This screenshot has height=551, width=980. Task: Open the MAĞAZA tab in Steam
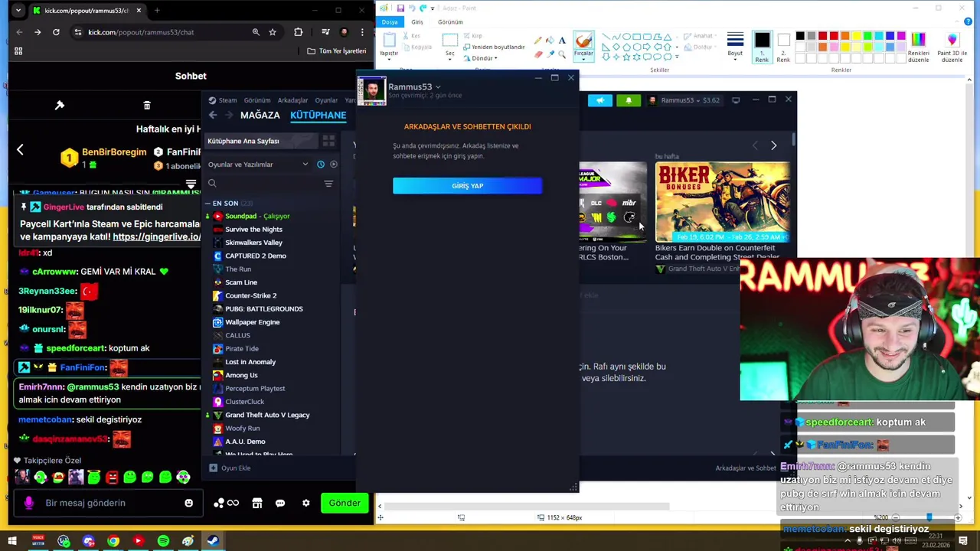click(x=260, y=115)
